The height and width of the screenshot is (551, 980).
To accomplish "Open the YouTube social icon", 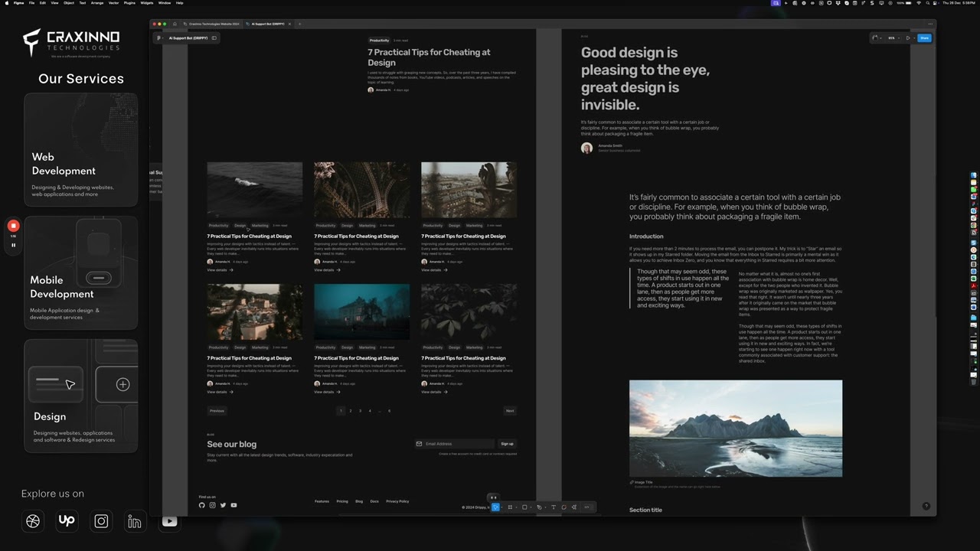I will coord(169,521).
